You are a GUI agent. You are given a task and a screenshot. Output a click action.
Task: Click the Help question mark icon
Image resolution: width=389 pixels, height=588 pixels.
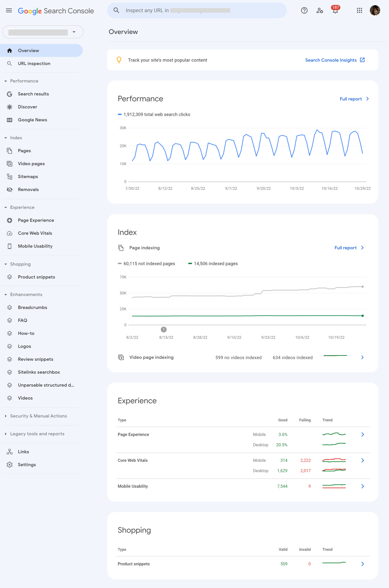point(304,11)
